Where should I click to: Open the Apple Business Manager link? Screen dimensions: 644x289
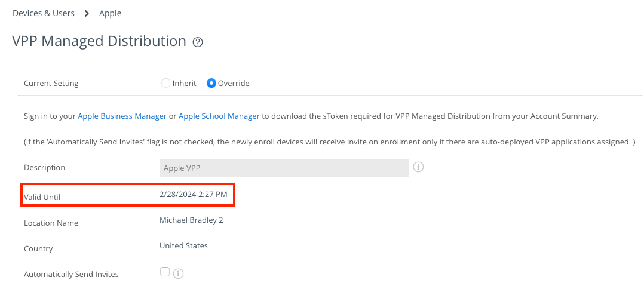point(122,116)
